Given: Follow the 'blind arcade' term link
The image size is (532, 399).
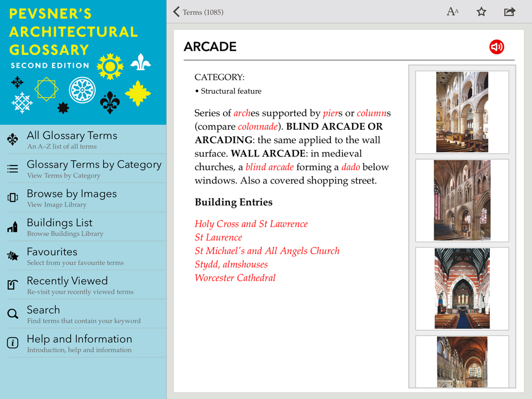Looking at the screenshot, I should (x=269, y=167).
